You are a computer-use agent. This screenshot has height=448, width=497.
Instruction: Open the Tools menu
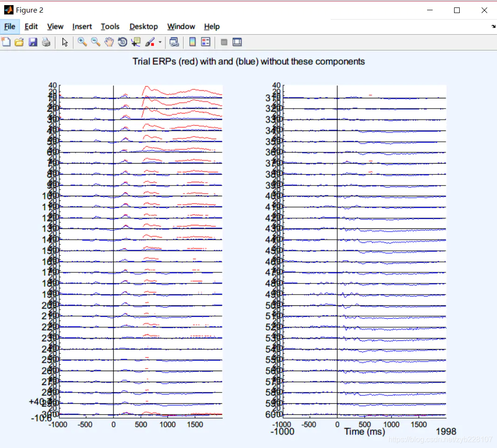110,27
